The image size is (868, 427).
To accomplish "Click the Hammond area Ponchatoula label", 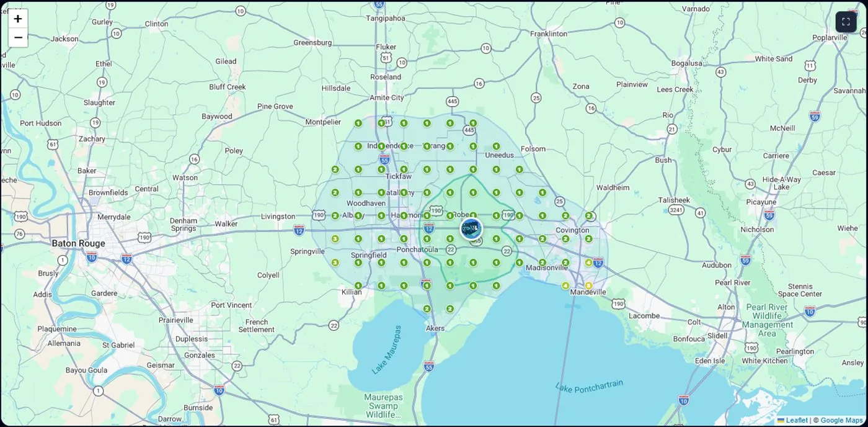I will point(417,249).
